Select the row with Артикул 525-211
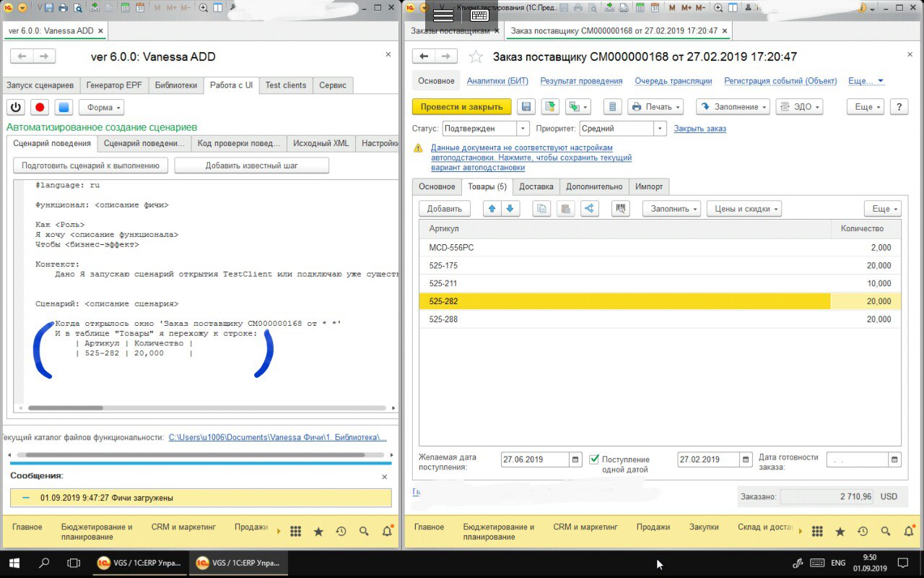 (x=660, y=283)
